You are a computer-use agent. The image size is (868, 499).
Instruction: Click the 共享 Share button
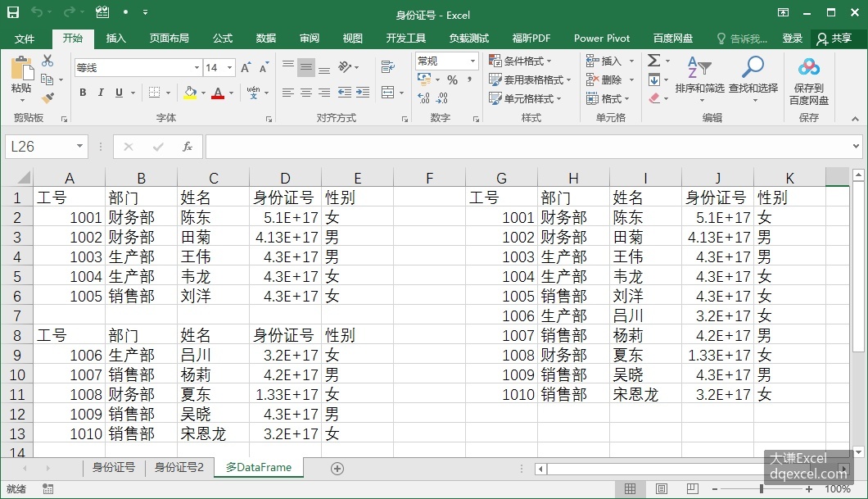[834, 39]
